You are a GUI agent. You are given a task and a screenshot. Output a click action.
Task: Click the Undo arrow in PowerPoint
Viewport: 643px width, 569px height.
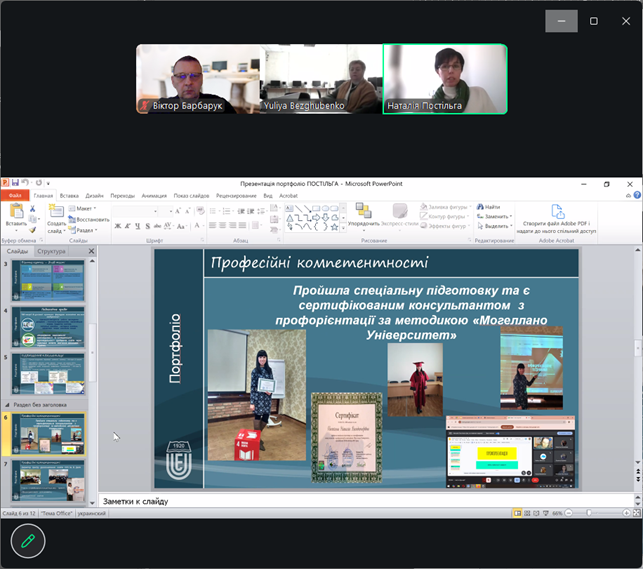[25, 182]
